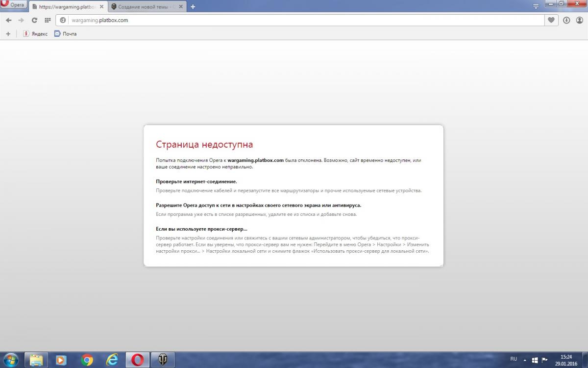Change the RU input language
This screenshot has width=588, height=368.
point(514,359)
